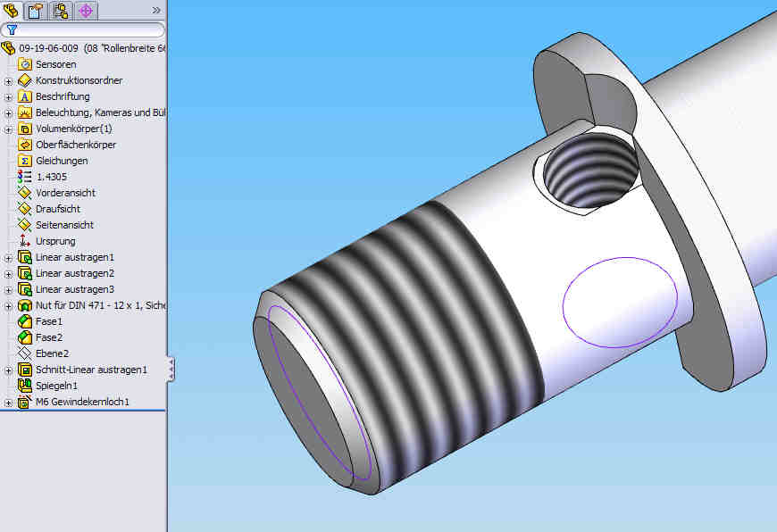Click the filter funnel icon

(x=12, y=29)
